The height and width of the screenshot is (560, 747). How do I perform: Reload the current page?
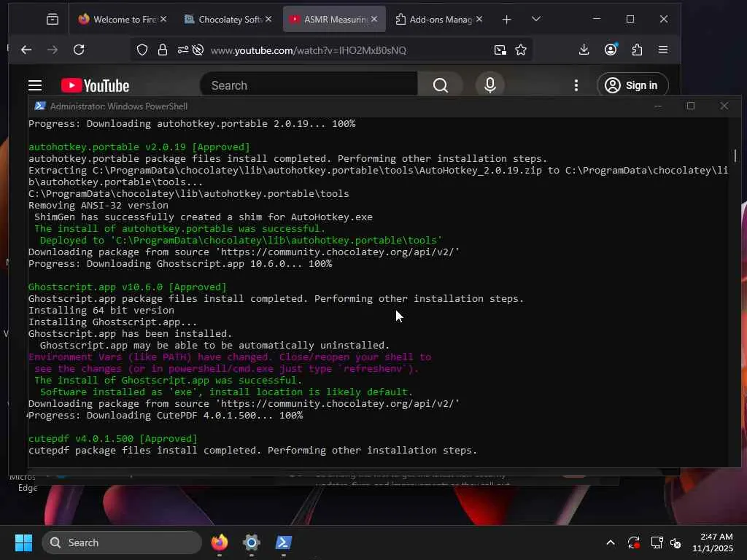coord(79,50)
